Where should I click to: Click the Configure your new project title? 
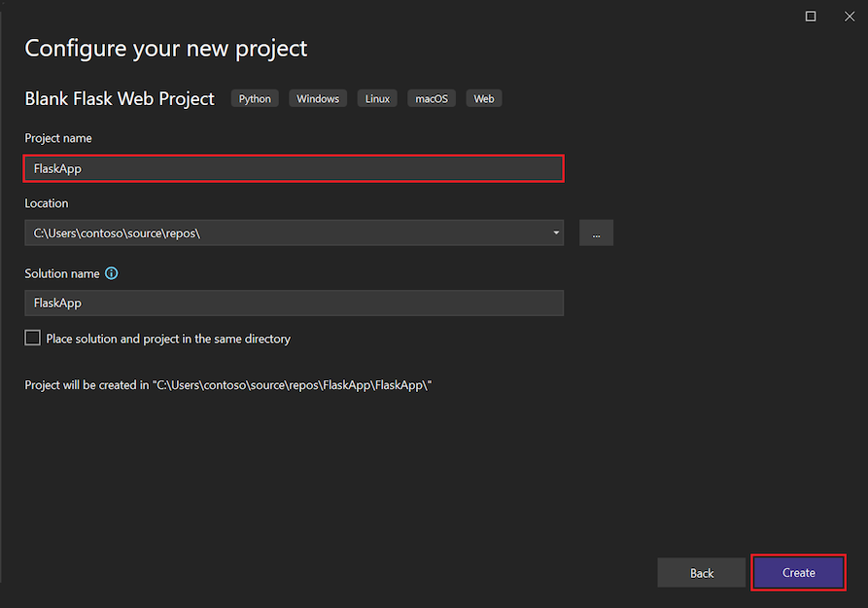coord(165,47)
